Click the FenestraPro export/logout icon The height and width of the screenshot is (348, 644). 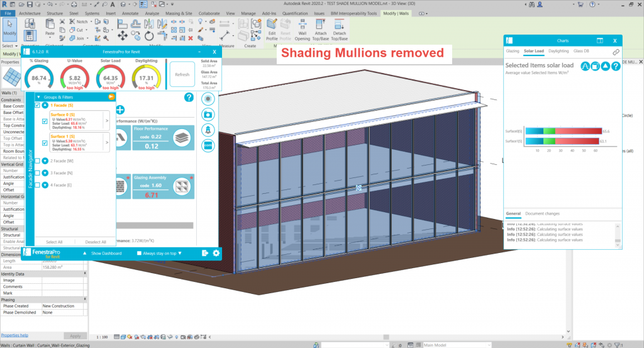tap(205, 253)
